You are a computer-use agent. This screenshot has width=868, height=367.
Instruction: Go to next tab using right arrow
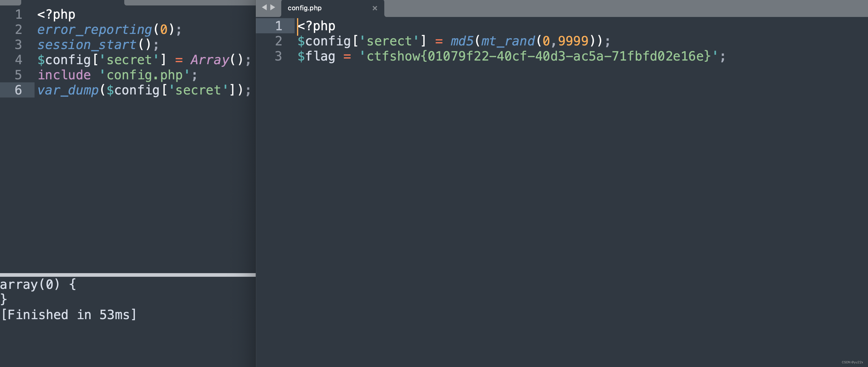273,7
